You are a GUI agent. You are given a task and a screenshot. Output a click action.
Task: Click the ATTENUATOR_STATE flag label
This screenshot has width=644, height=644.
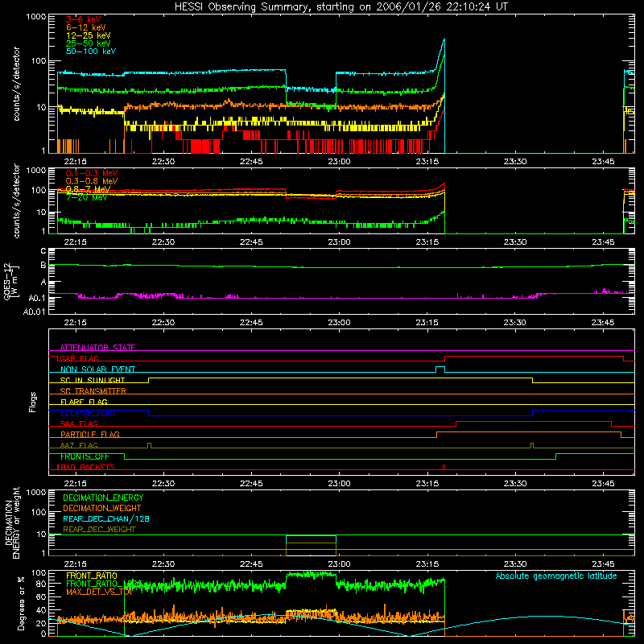[x=97, y=348]
